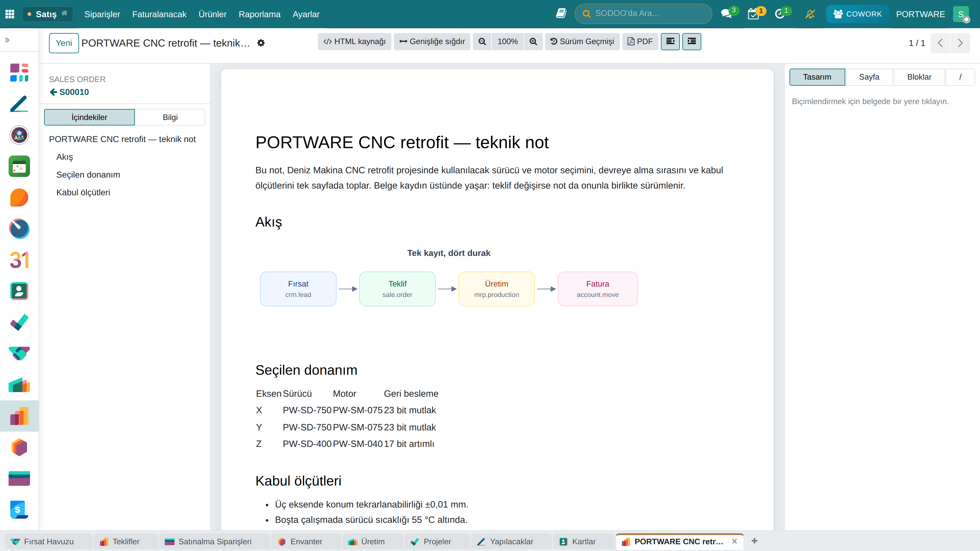The width and height of the screenshot is (980, 551).
Task: Go back to sales order S00010
Action: point(69,92)
